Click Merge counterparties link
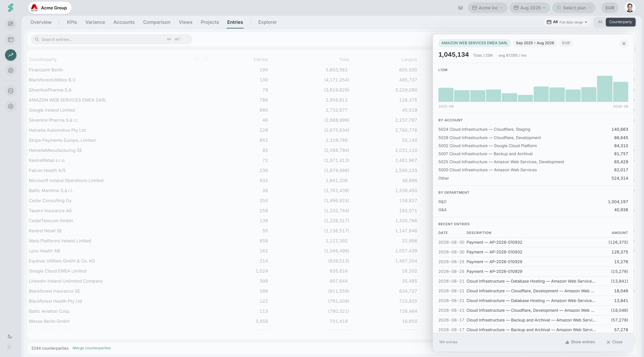644x357 pixels. (x=92, y=348)
